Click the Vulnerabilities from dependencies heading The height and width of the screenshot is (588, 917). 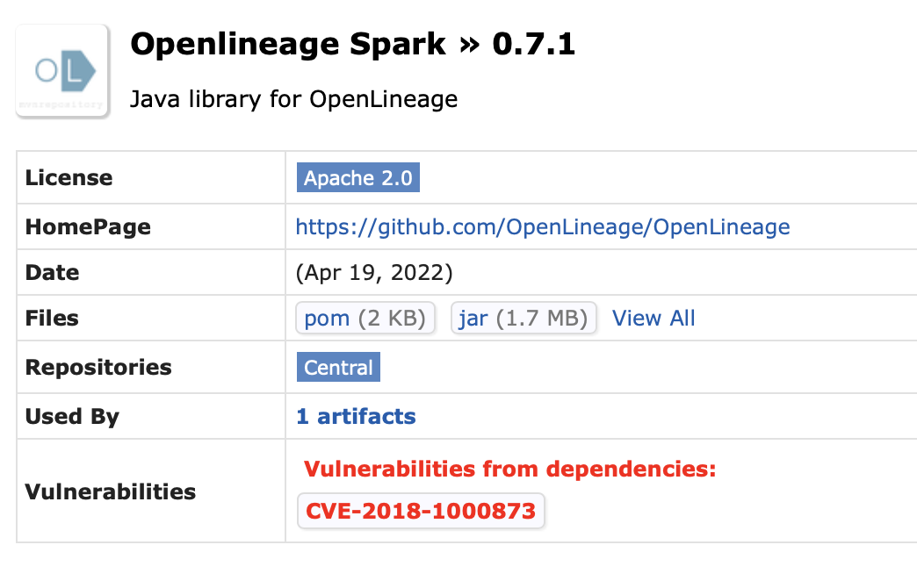(508, 469)
